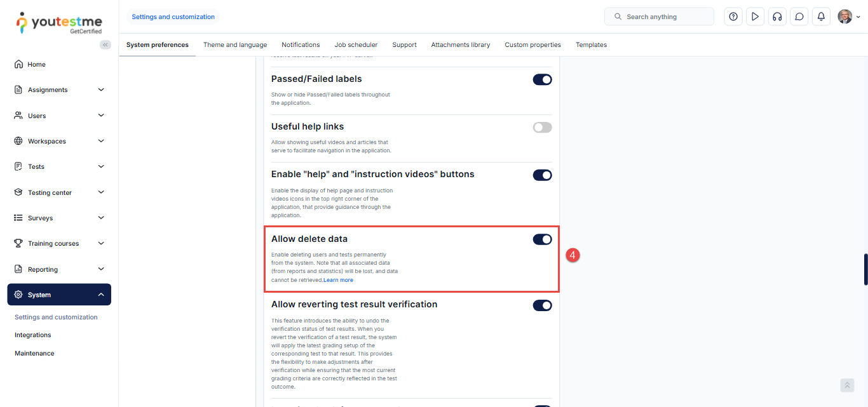This screenshot has height=407, width=868.
Task: Click the scroll-to-top arrow button
Action: [847, 385]
